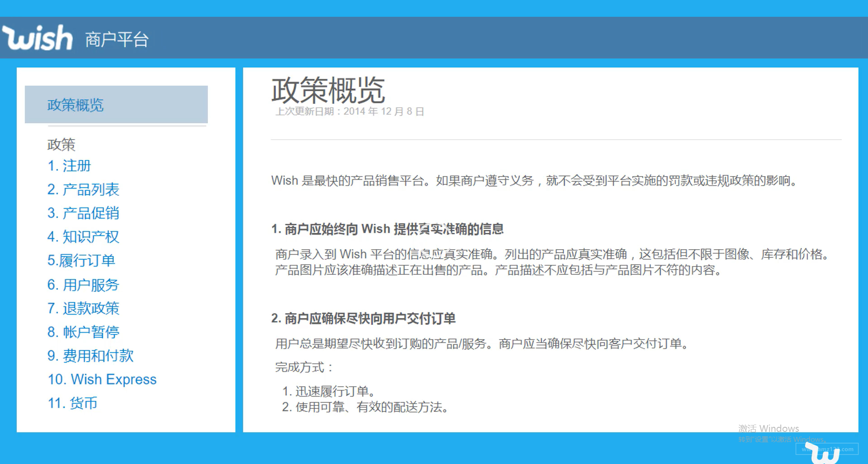Open policy section 4. 知识产权
868x464 pixels.
coord(83,237)
